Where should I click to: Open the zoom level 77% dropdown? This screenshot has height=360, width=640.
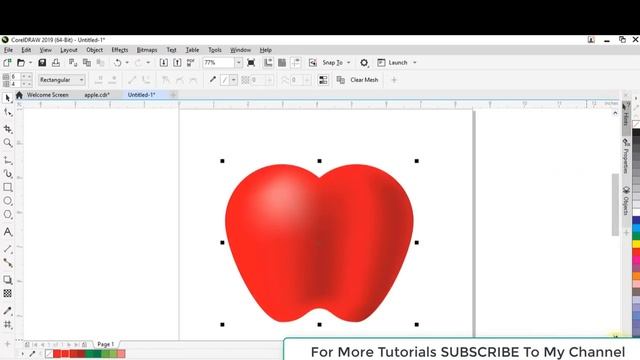click(x=238, y=62)
